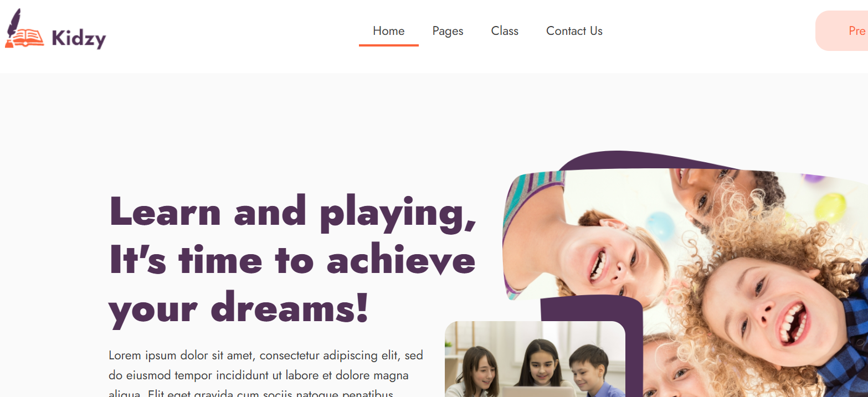Open the Pages menu item

pyautogui.click(x=448, y=31)
